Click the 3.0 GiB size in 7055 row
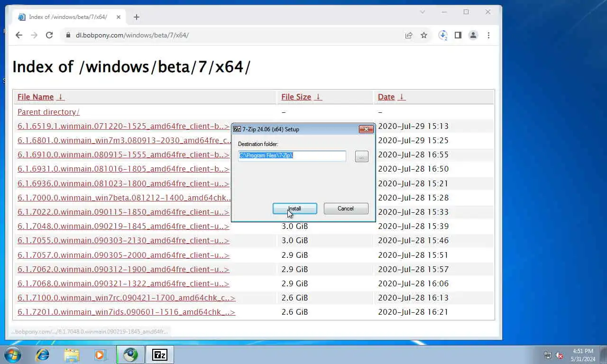The width and height of the screenshot is (607, 364). pos(294,240)
